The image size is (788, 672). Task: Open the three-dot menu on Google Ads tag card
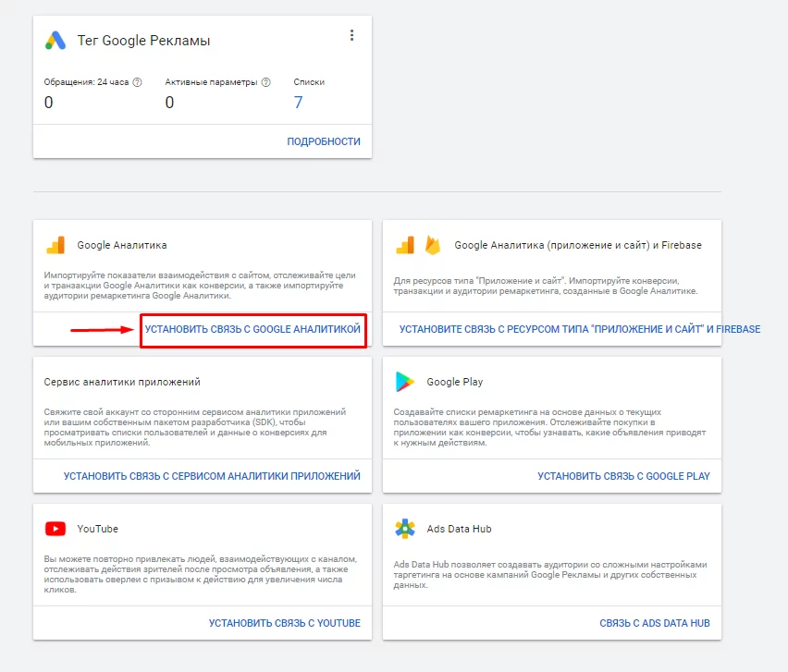pos(351,35)
